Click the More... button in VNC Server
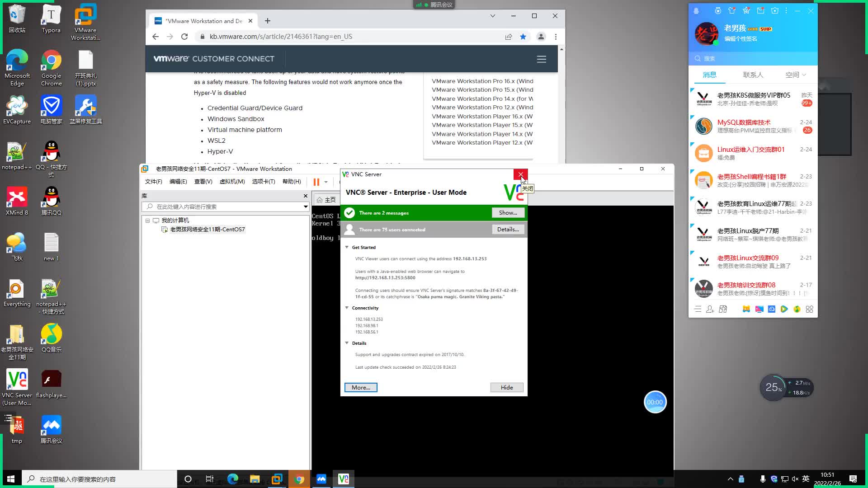Viewport: 868px width, 488px height. tap(361, 388)
